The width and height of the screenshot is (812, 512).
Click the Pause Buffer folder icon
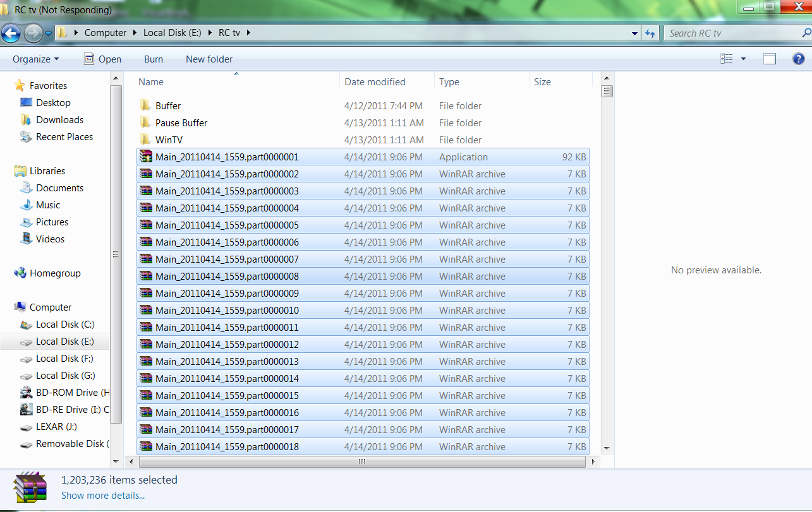click(x=145, y=122)
